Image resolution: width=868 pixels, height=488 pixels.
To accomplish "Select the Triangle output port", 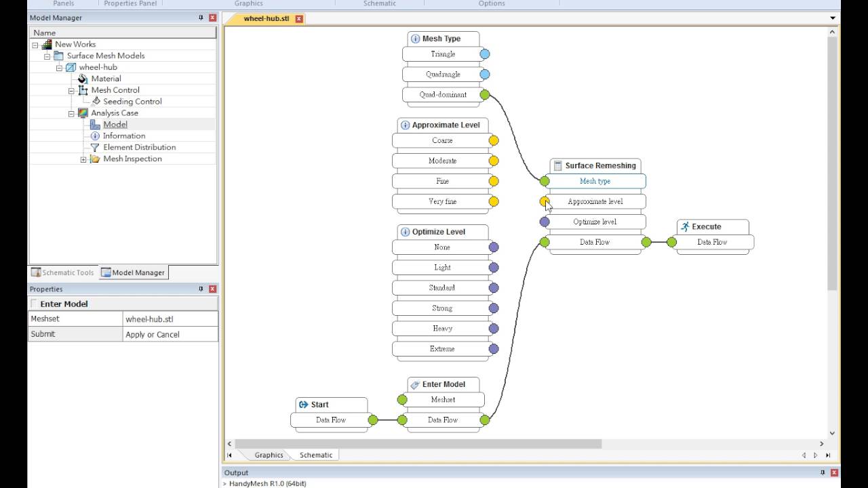I will coord(484,54).
